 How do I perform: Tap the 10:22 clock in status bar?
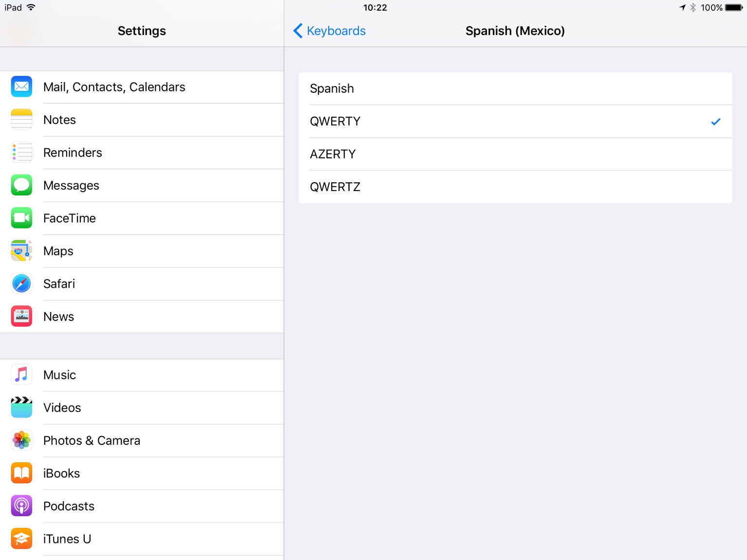click(375, 8)
